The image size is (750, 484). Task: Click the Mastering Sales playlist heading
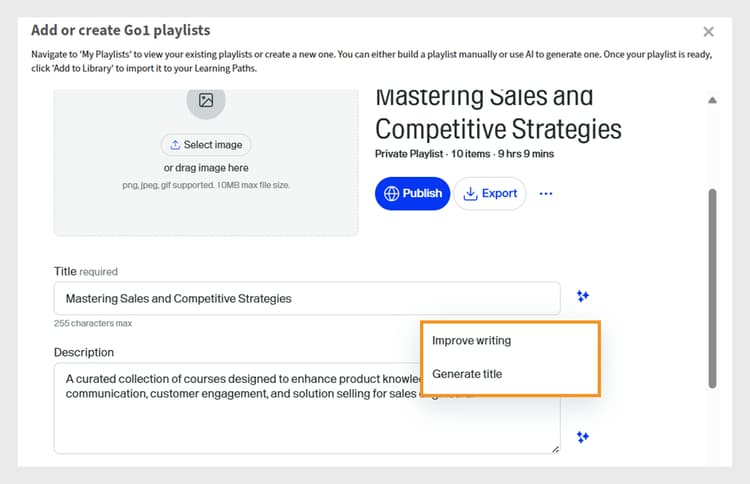pyautogui.click(x=498, y=113)
